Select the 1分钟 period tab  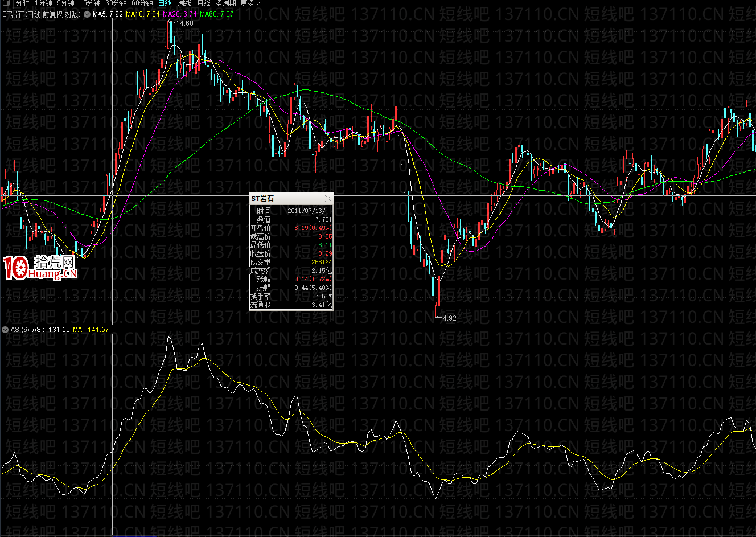pyautogui.click(x=43, y=3)
